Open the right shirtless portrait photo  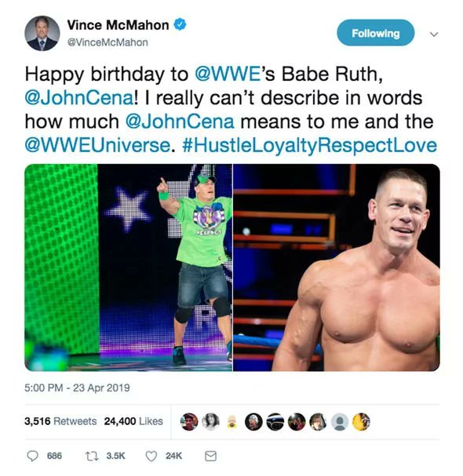(x=337, y=267)
